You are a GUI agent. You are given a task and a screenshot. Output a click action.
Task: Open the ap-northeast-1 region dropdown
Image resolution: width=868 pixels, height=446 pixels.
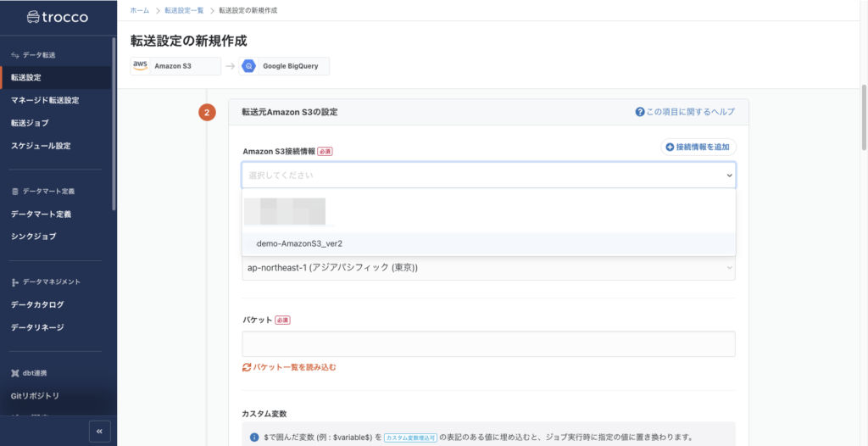point(488,268)
